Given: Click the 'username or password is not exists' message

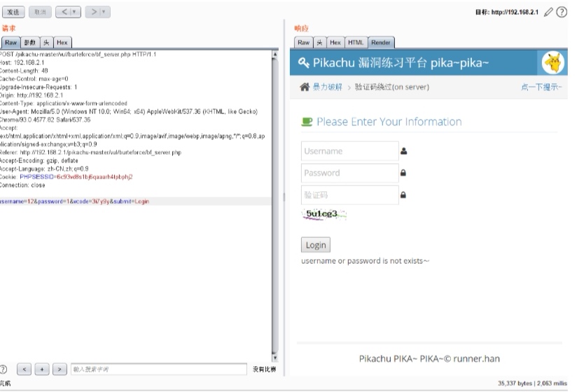Looking at the screenshot, I should (x=365, y=261).
